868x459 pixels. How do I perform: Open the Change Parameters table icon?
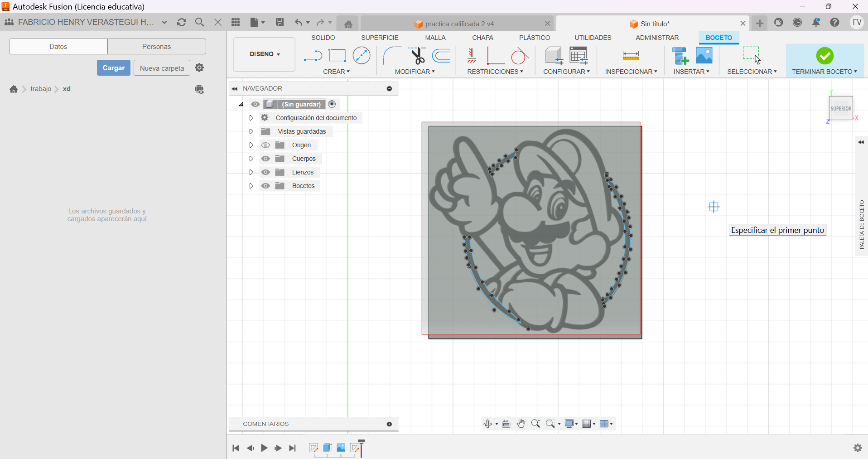pyautogui.click(x=579, y=55)
